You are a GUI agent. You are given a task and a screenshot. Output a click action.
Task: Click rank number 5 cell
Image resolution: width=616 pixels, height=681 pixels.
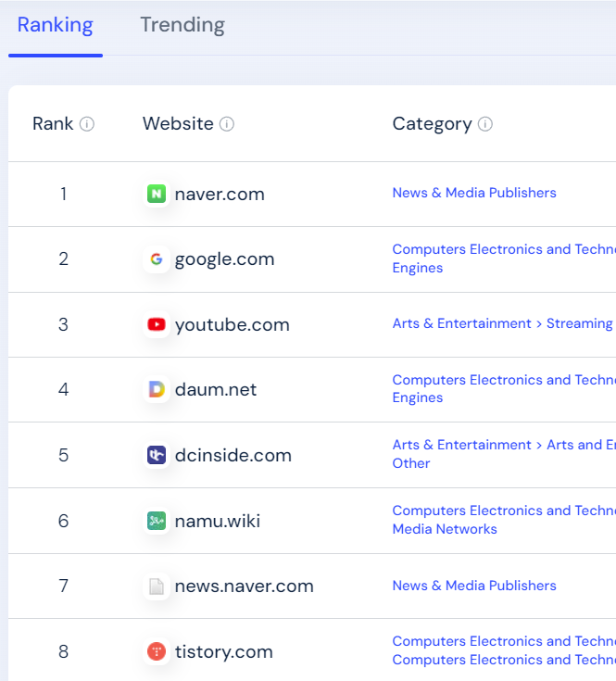(x=63, y=455)
